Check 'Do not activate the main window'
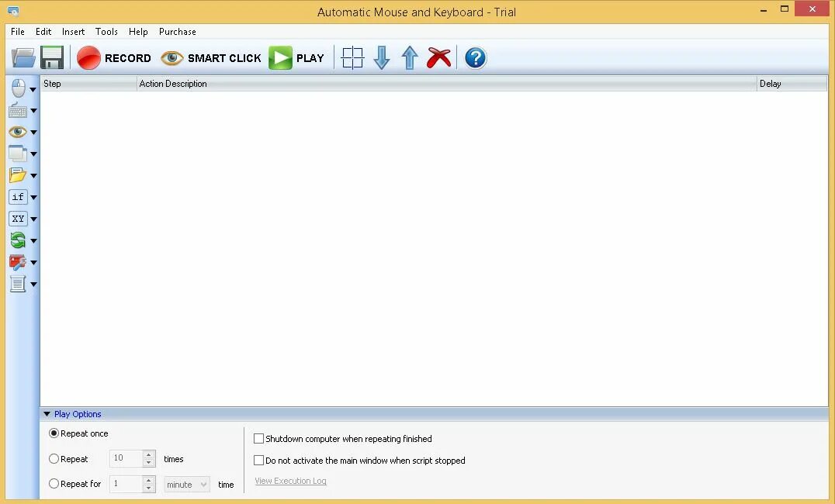Image resolution: width=835 pixels, height=504 pixels. pos(259,461)
